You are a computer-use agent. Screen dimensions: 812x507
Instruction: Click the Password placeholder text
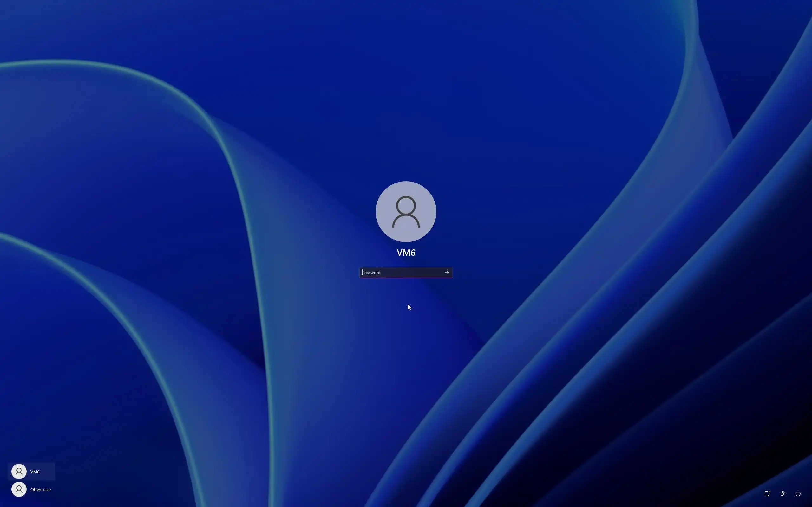click(x=371, y=273)
